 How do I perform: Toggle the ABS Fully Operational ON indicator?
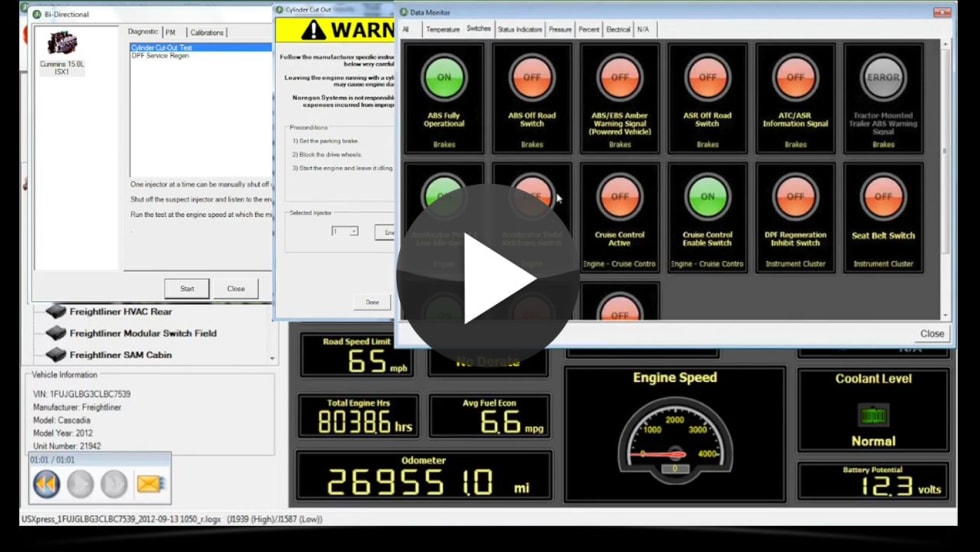tap(444, 77)
